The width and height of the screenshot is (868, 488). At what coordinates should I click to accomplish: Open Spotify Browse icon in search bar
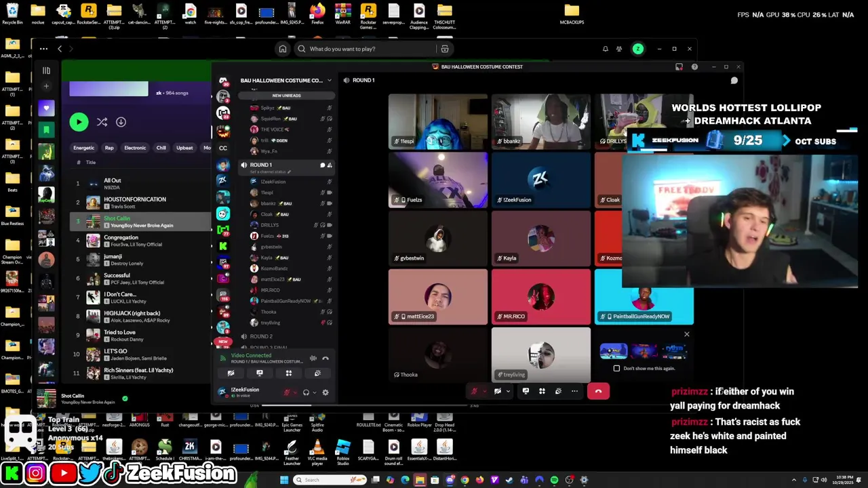445,49
